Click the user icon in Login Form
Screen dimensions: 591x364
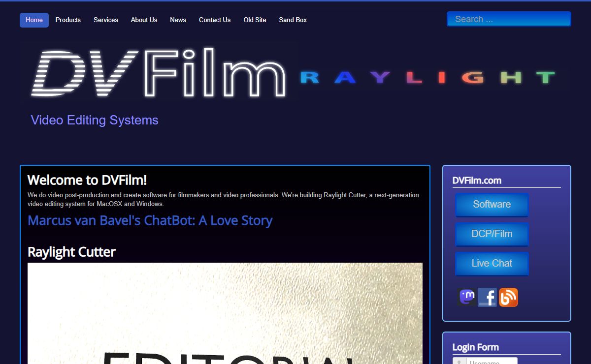click(459, 362)
